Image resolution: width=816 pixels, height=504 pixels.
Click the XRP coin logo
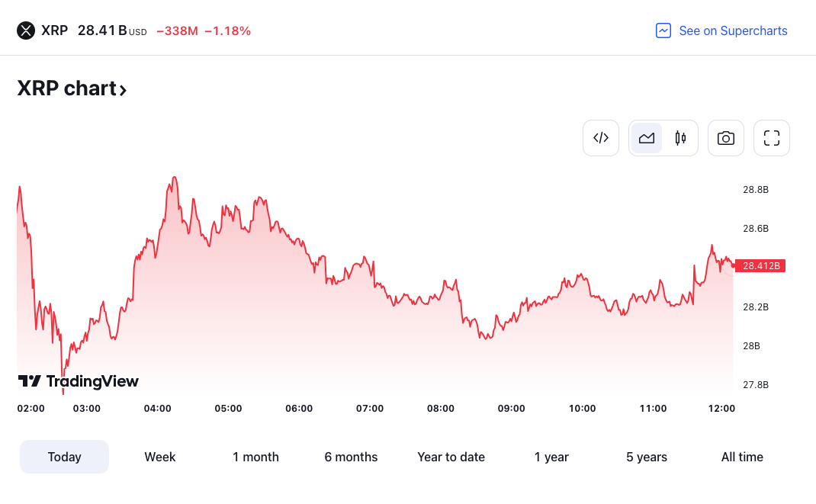click(26, 30)
